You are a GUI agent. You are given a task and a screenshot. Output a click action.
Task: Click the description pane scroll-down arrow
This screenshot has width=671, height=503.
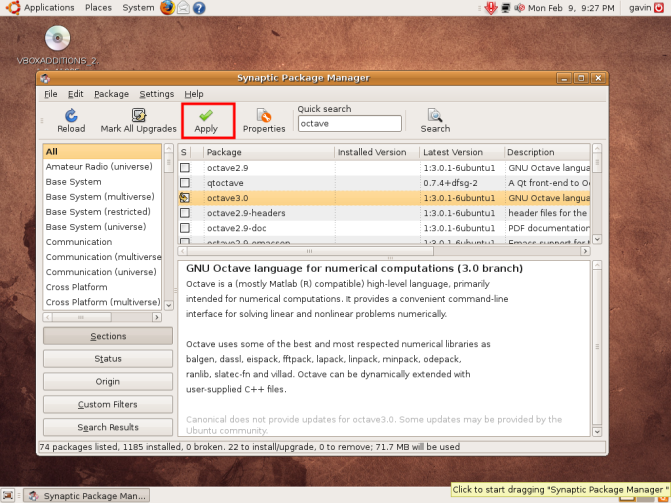pos(597,432)
